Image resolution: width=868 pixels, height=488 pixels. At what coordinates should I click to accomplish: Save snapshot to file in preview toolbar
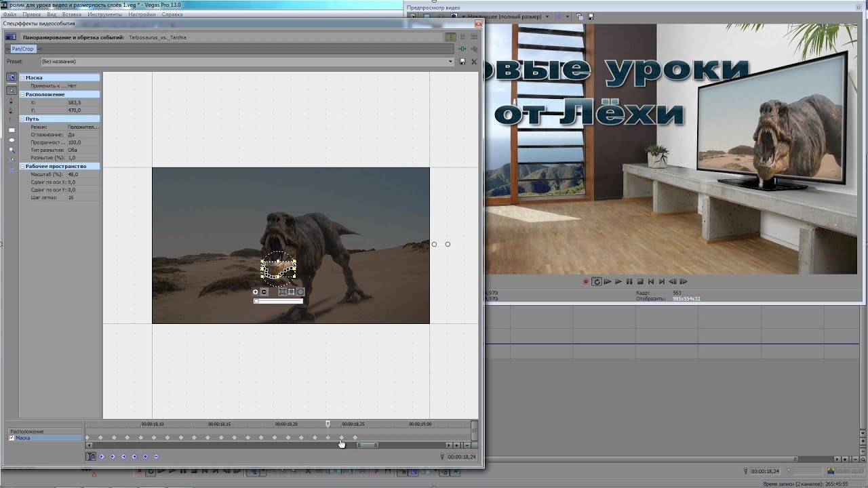click(591, 17)
